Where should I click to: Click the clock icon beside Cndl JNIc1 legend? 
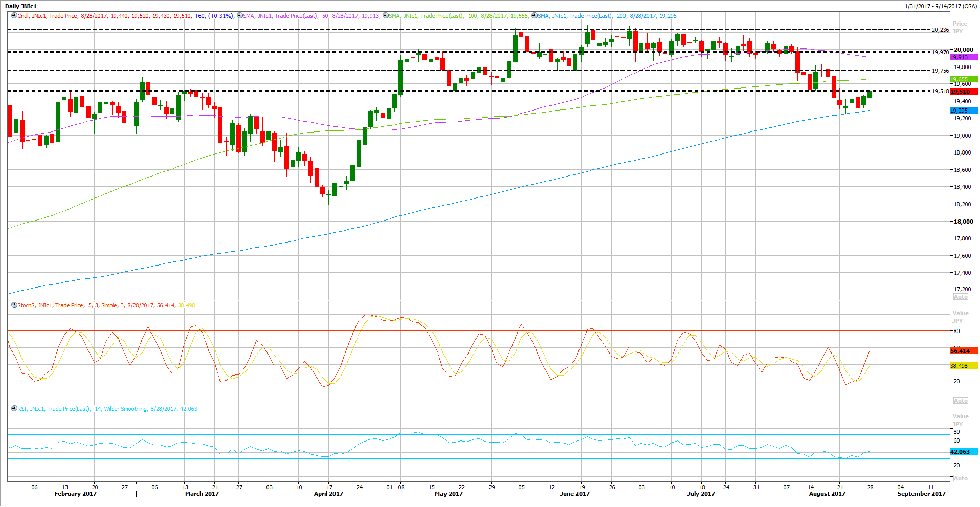14,16
